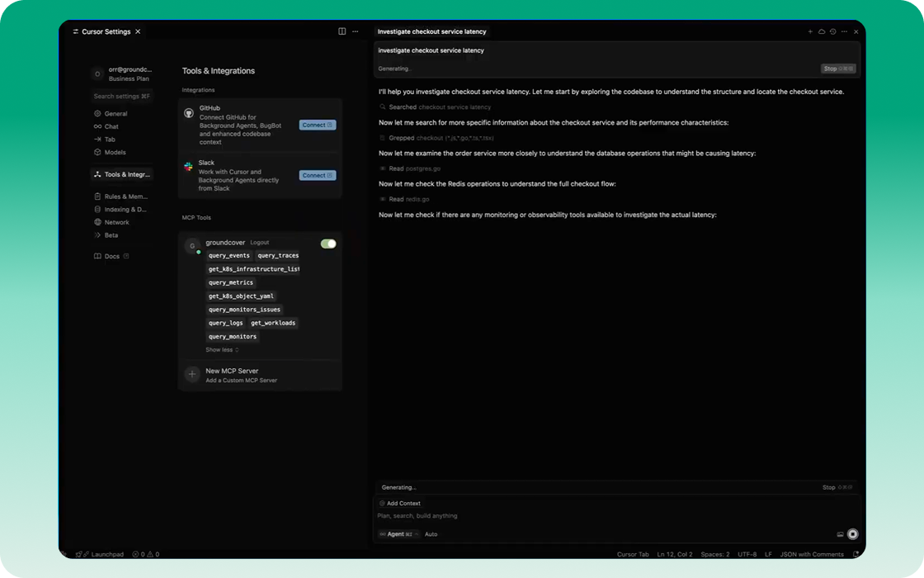This screenshot has width=924, height=578.
Task: Click the query_traces tool chip
Action: pyautogui.click(x=278, y=255)
